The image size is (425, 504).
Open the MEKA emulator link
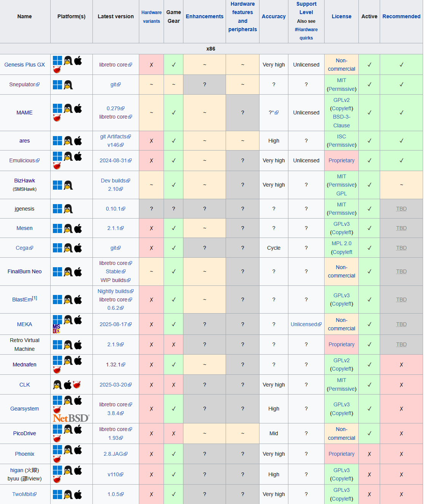[25, 324]
